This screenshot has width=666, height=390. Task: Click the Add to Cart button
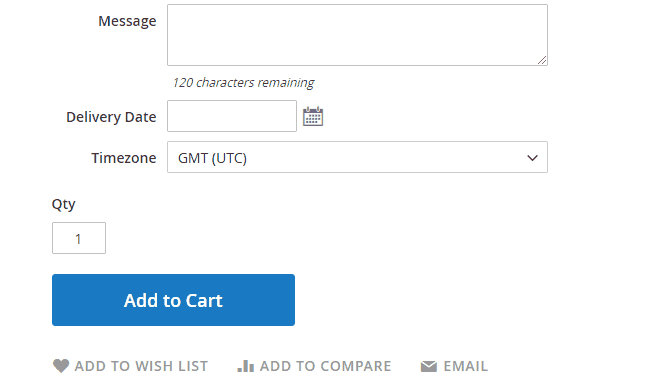173,300
